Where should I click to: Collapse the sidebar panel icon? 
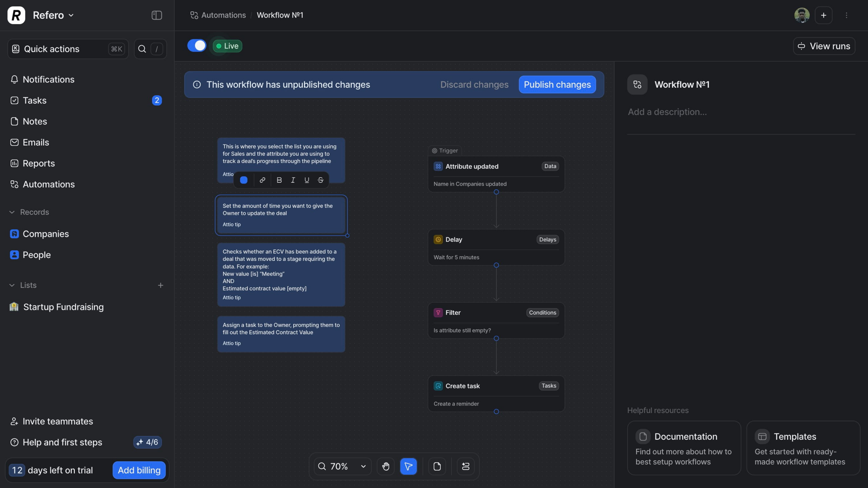pyautogui.click(x=156, y=15)
